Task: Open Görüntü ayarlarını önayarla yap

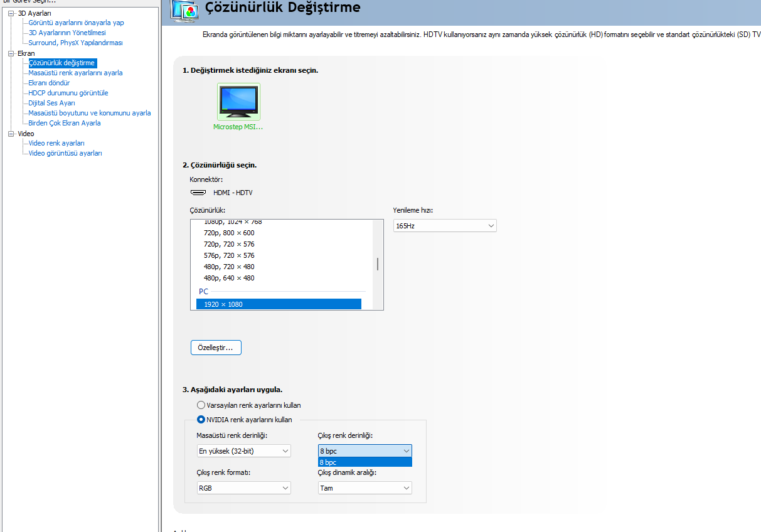Action: coord(76,23)
